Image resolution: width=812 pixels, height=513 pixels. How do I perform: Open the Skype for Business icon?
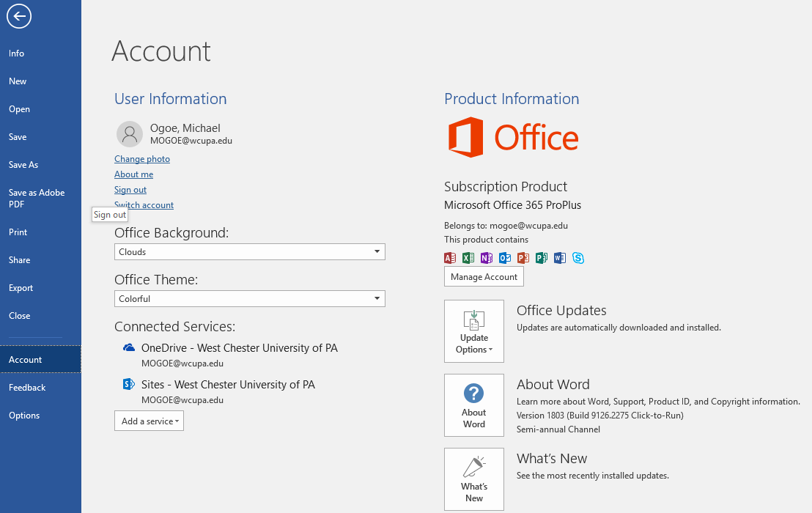pos(578,258)
